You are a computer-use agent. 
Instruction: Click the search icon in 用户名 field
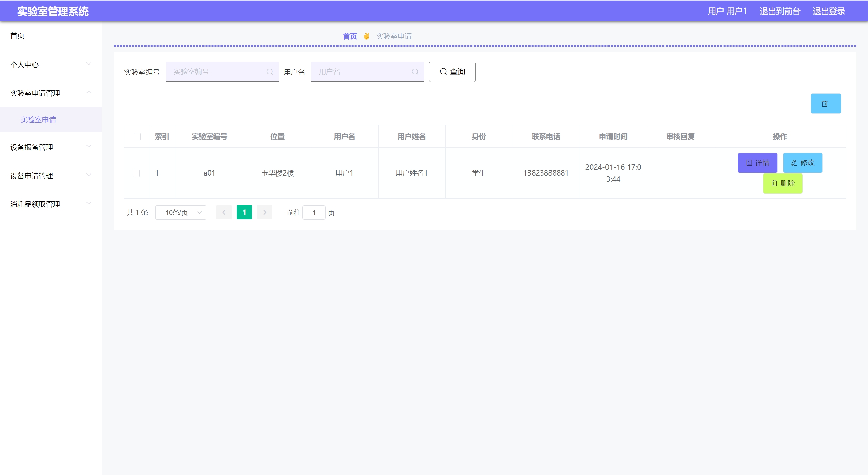pyautogui.click(x=415, y=72)
